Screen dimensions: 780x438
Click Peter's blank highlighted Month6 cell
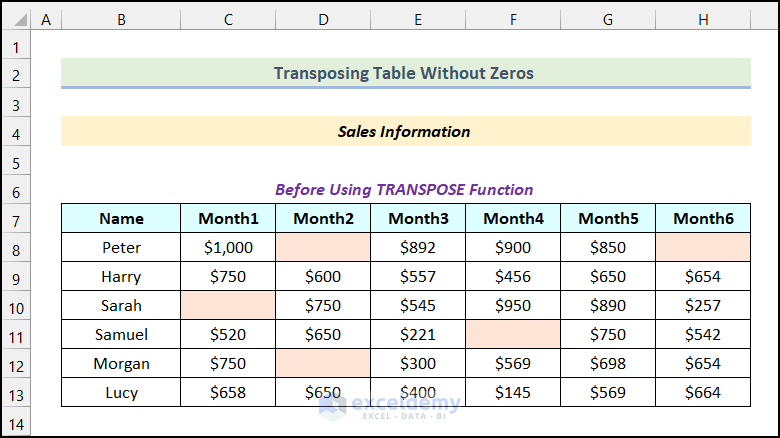click(x=703, y=247)
